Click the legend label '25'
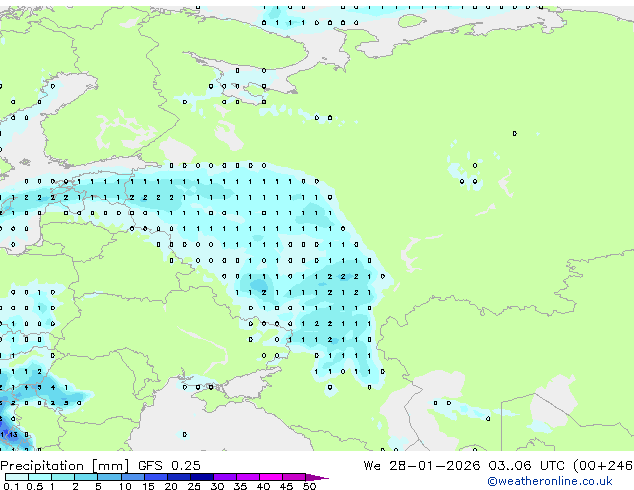 (x=194, y=486)
